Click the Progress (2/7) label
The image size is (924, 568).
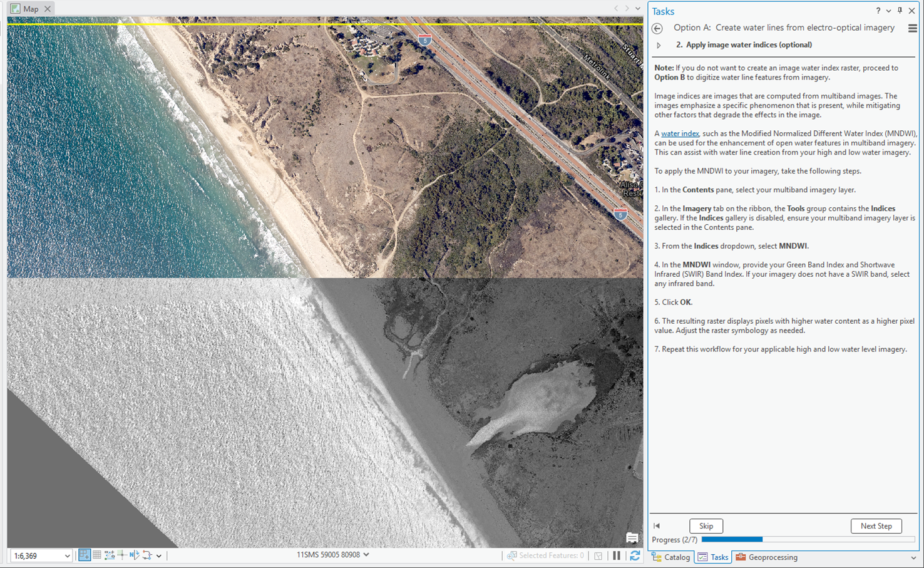click(675, 540)
